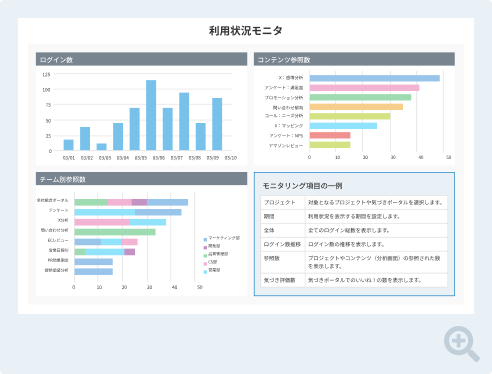This screenshot has width=492, height=374.
Task: Click the ログイン数推移 table cell
Action: (x=283, y=244)
